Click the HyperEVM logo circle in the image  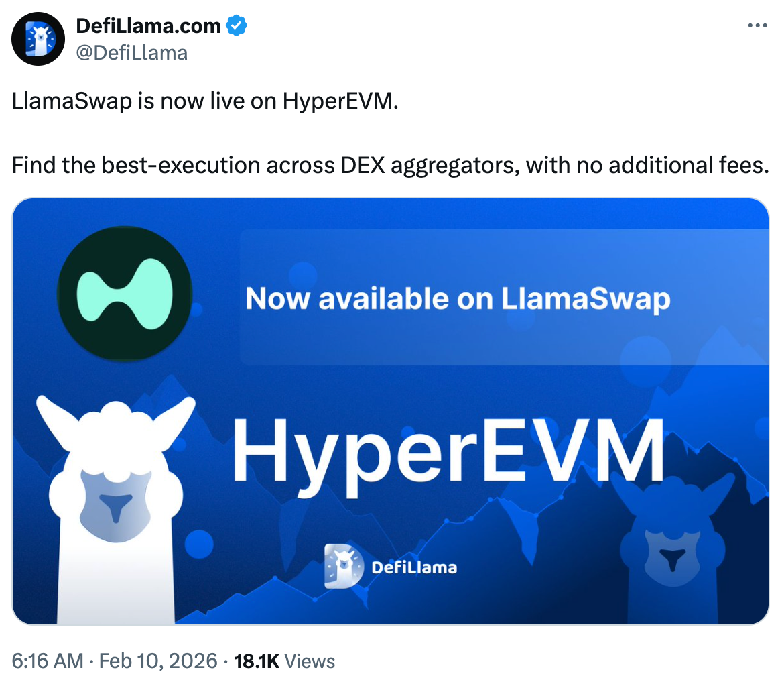point(125,294)
